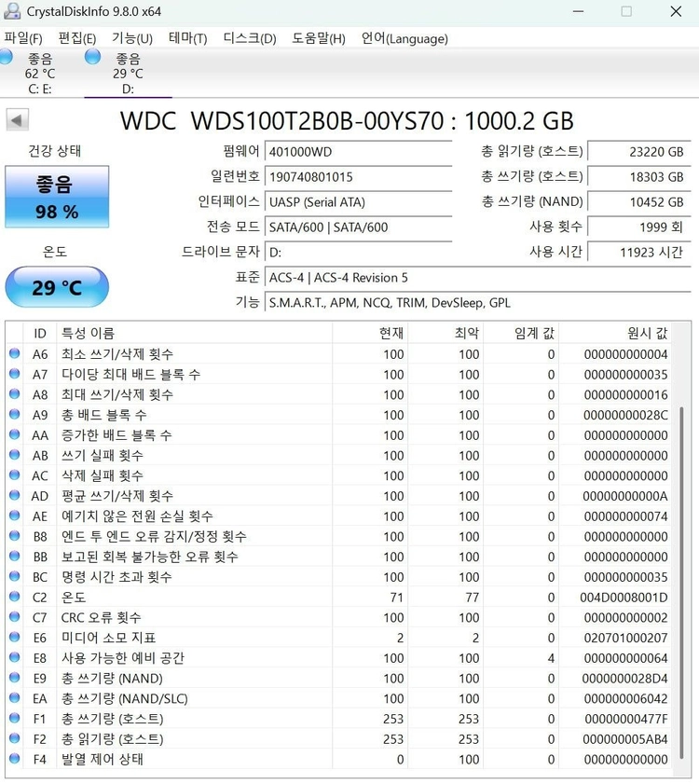Click the total host reads value 23220 GB
The image size is (699, 784).
[x=639, y=152]
